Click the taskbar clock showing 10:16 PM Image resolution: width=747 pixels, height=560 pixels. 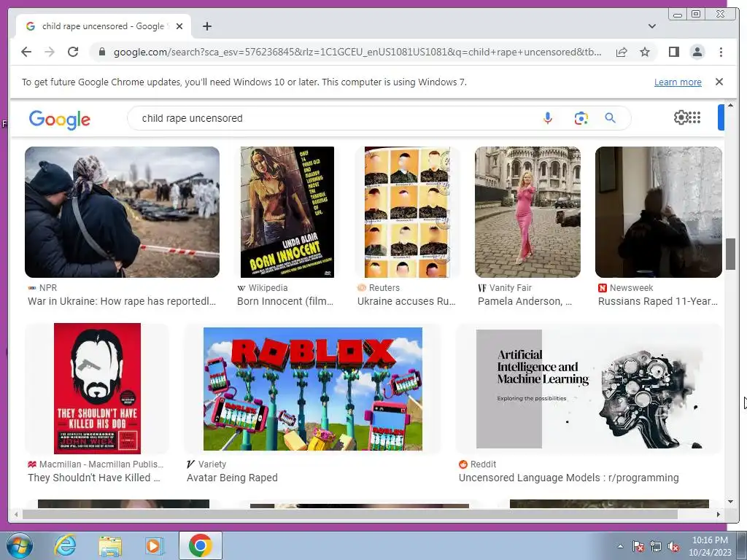(710, 546)
